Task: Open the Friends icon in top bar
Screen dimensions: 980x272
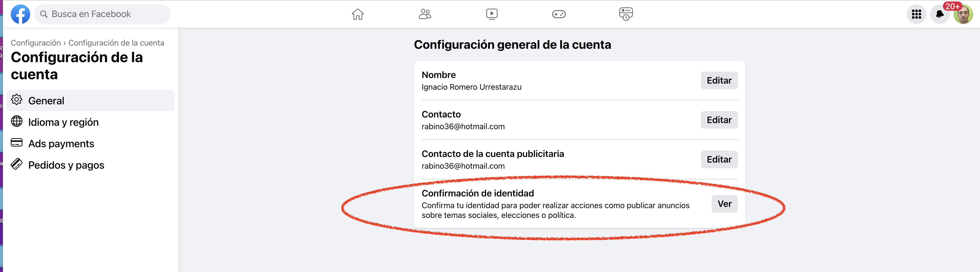Action: pos(425,14)
